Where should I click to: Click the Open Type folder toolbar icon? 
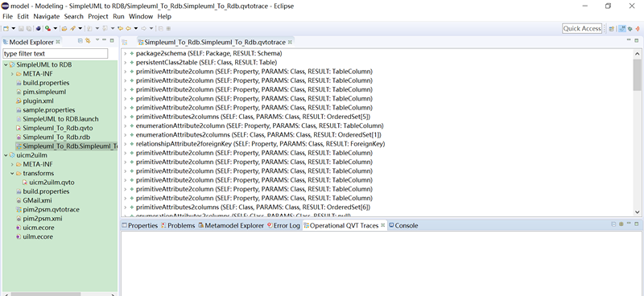[x=64, y=28]
